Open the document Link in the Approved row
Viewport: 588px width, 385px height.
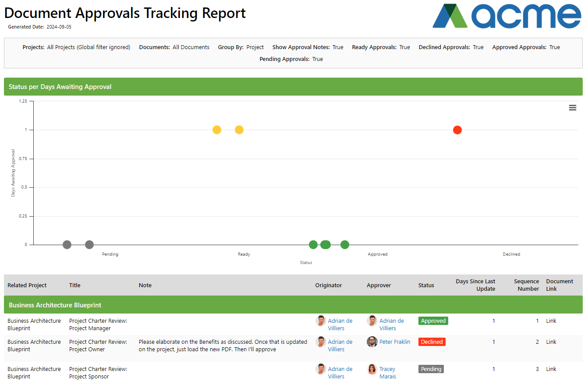pos(551,321)
